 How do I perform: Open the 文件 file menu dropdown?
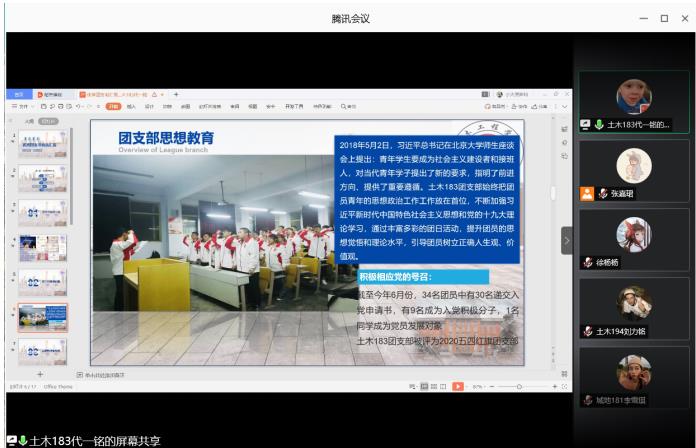pos(19,106)
